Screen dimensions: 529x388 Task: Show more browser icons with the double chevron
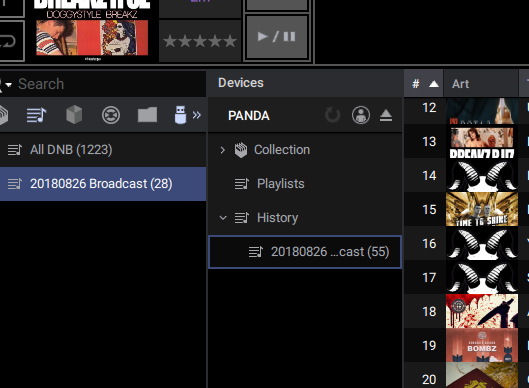coord(197,115)
